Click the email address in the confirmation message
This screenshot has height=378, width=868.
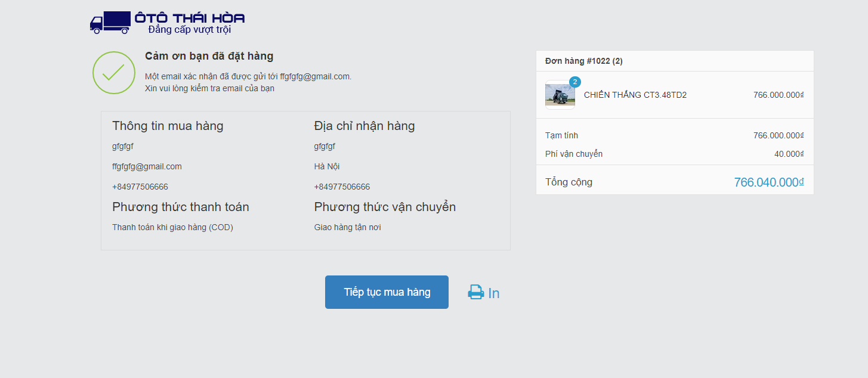coord(315,76)
